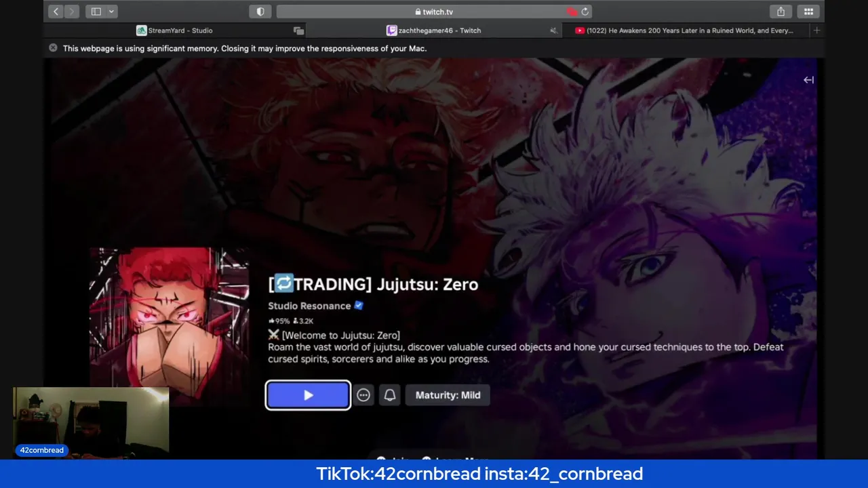Reload the page with the refresh icon

[x=585, y=12]
